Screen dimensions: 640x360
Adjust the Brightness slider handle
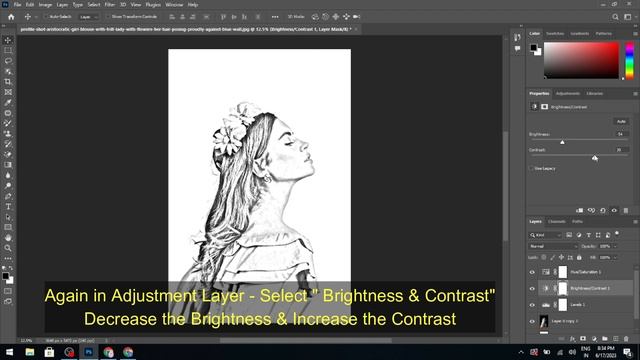tap(562, 142)
